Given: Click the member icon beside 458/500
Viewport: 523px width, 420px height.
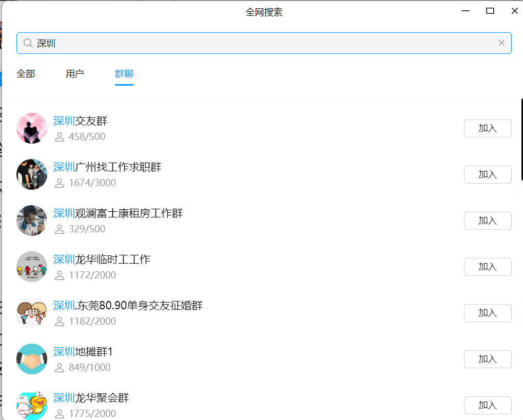Looking at the screenshot, I should [59, 136].
